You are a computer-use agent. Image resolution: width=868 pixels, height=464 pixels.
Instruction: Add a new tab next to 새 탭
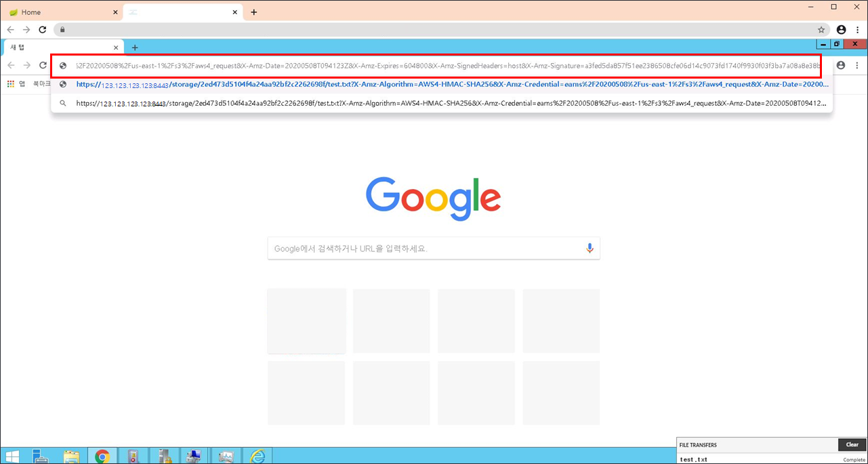tap(135, 47)
